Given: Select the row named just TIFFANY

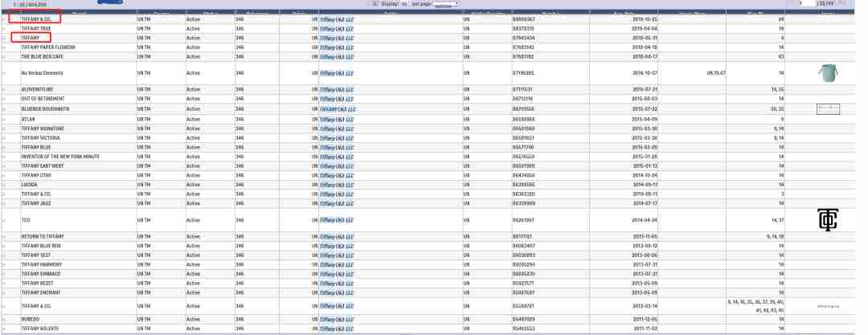Looking at the screenshot, I should pyautogui.click(x=31, y=38).
